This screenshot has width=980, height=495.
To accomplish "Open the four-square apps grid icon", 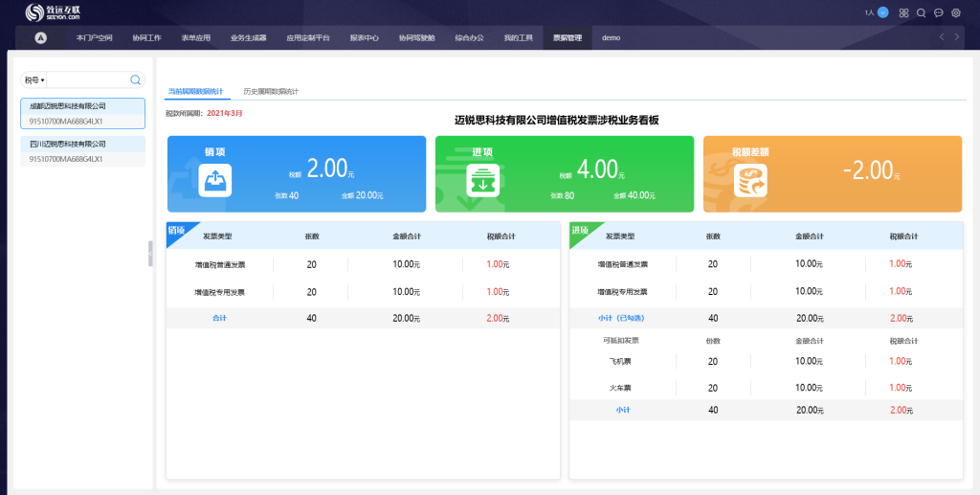I will [x=903, y=13].
